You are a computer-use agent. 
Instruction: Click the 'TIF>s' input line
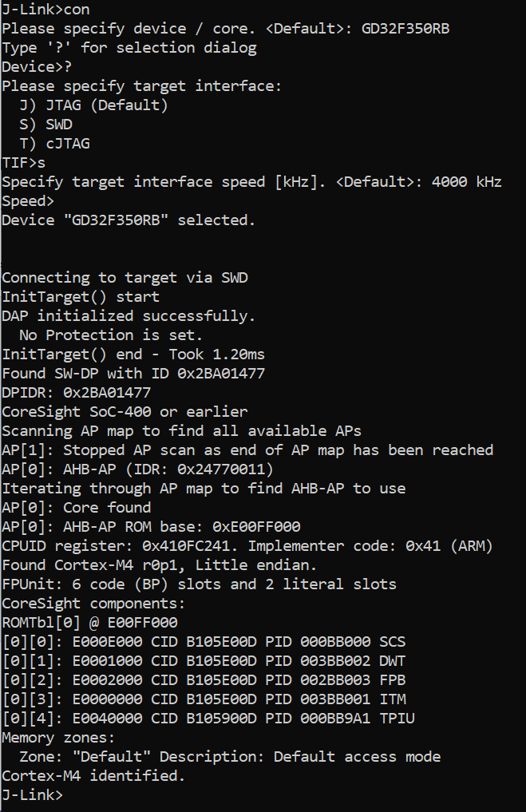24,163
